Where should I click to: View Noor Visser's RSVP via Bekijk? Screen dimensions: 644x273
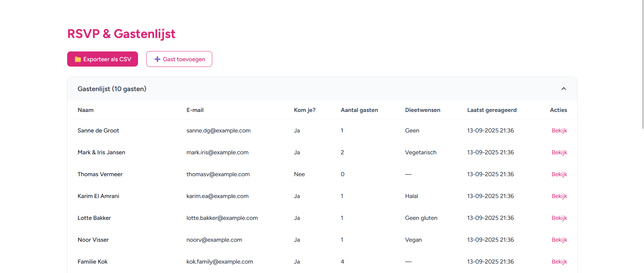pyautogui.click(x=559, y=240)
